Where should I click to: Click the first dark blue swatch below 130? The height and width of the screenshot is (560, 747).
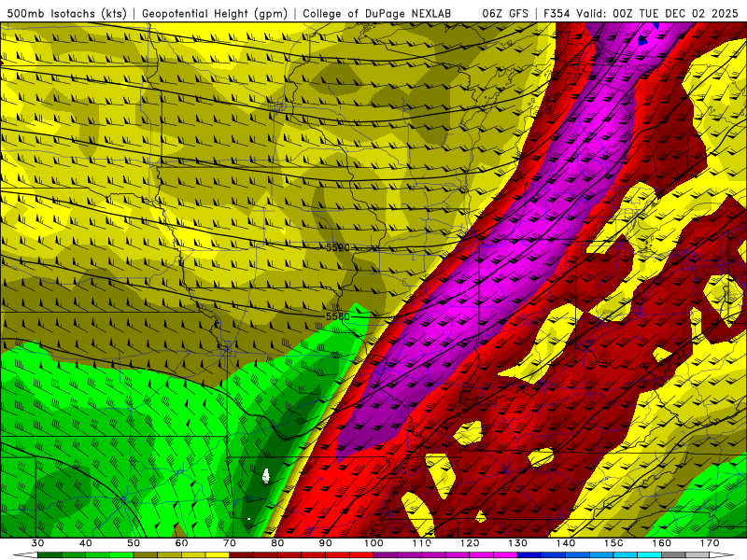coord(529,554)
